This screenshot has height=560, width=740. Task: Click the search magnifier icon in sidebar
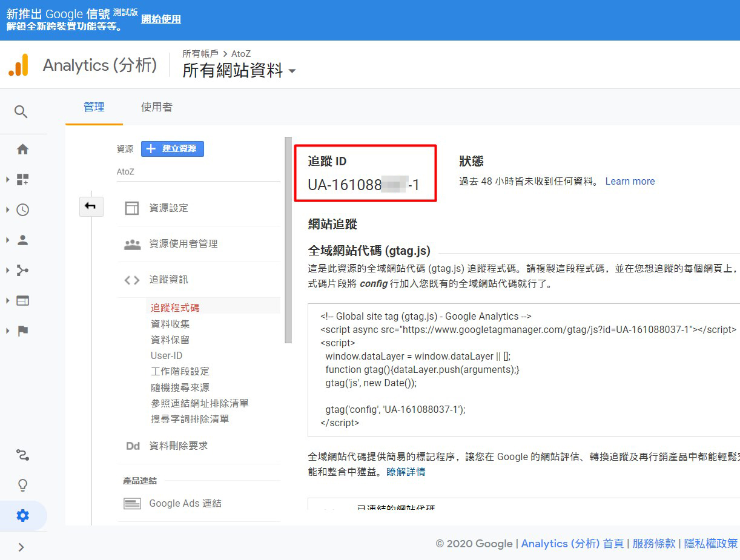coord(21,112)
